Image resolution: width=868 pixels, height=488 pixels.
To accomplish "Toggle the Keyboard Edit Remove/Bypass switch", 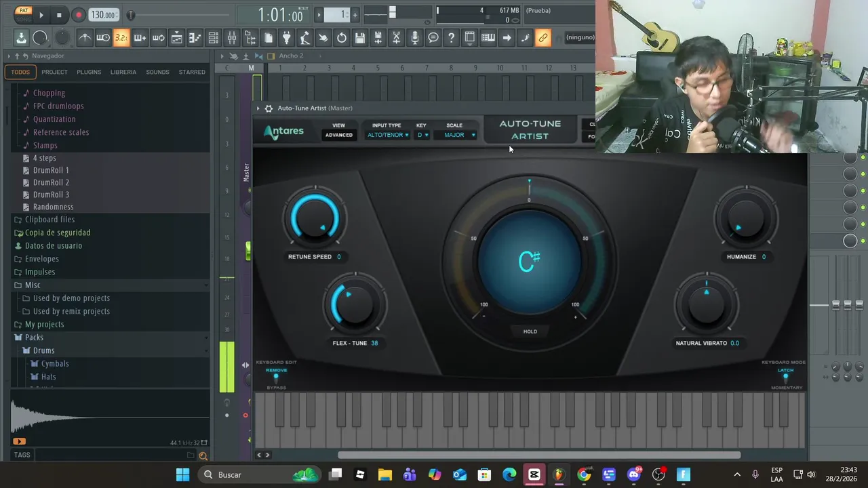I will (x=275, y=378).
